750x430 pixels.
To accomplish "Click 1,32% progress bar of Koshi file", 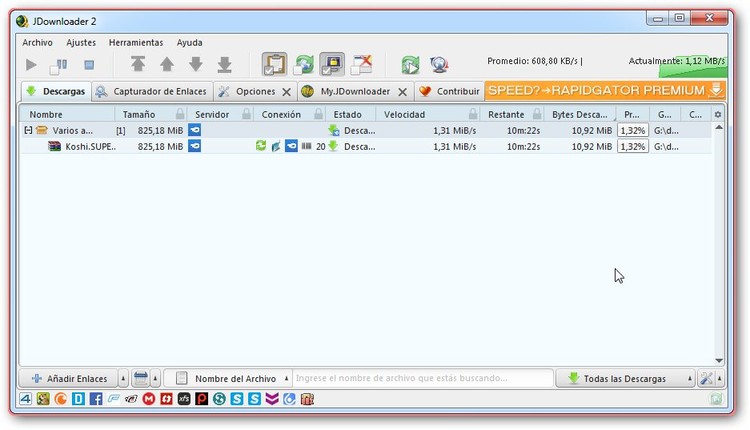I will (633, 146).
